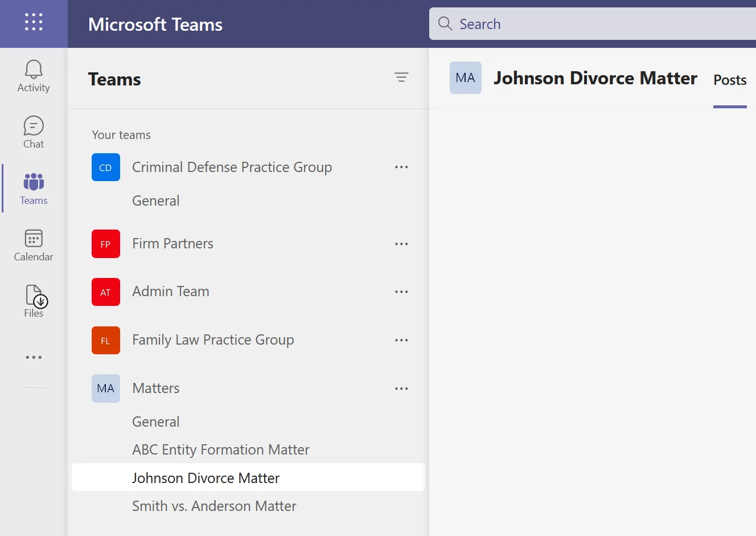
Task: Click the Teams icon in the sidebar
Action: click(x=33, y=189)
